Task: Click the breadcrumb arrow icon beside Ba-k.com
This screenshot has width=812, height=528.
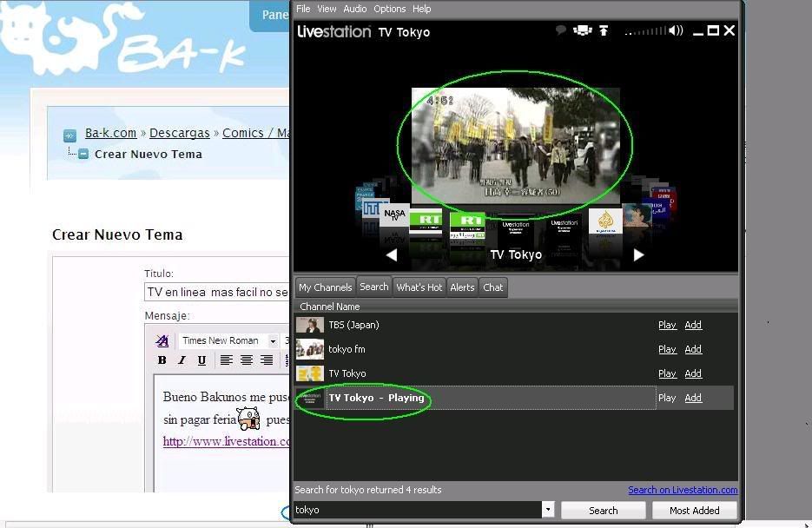Action: click(x=70, y=135)
